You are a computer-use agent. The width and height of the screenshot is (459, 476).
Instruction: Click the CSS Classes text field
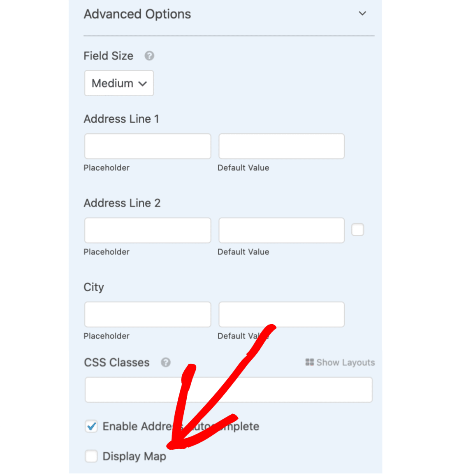pos(229,390)
